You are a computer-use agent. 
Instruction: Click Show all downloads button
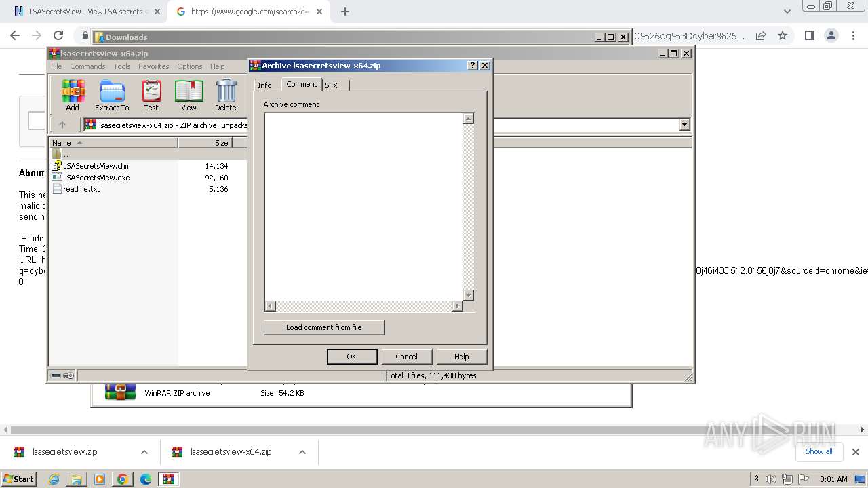(x=819, y=451)
